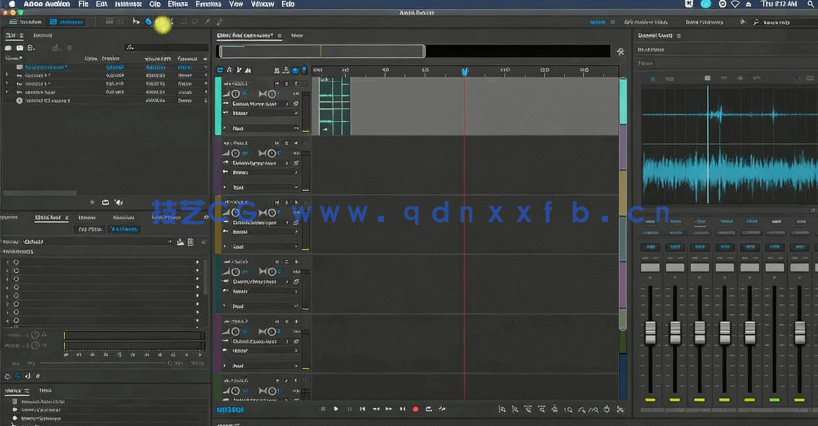
Task: Click the Open File icon in Files panel
Action: click(9, 47)
